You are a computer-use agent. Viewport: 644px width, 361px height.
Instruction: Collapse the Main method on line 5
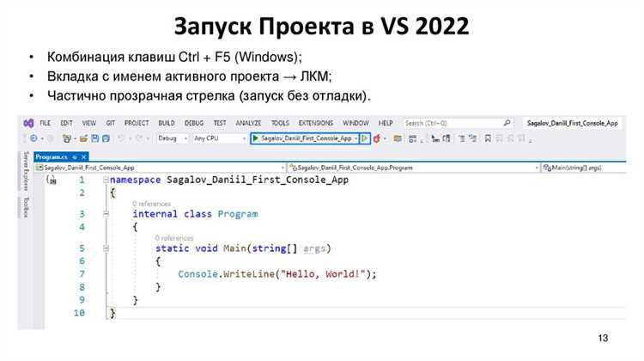(106, 248)
